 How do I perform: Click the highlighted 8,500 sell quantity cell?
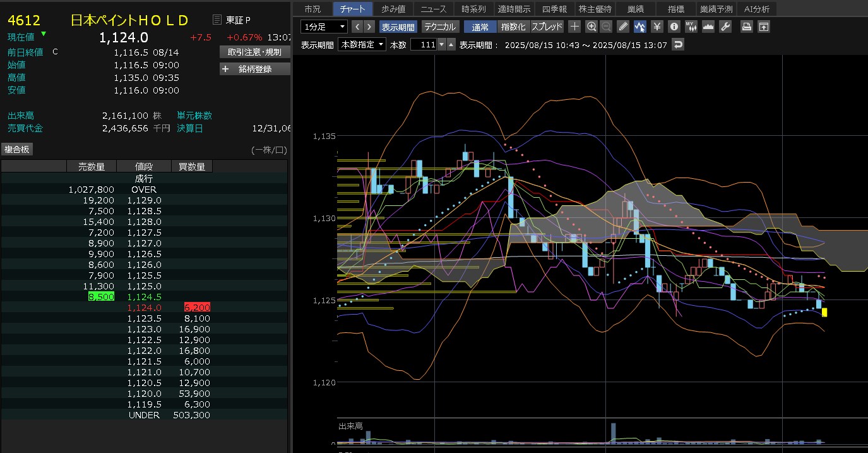tap(101, 296)
